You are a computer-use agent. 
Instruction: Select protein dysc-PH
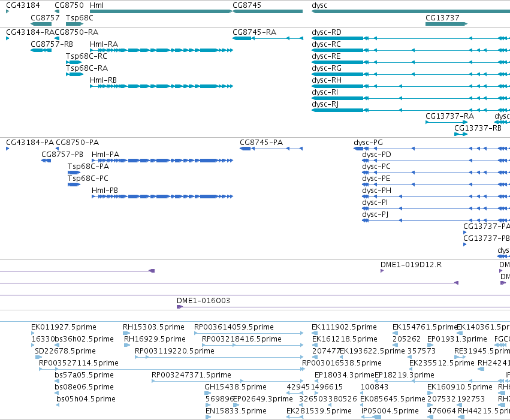coord(436,197)
